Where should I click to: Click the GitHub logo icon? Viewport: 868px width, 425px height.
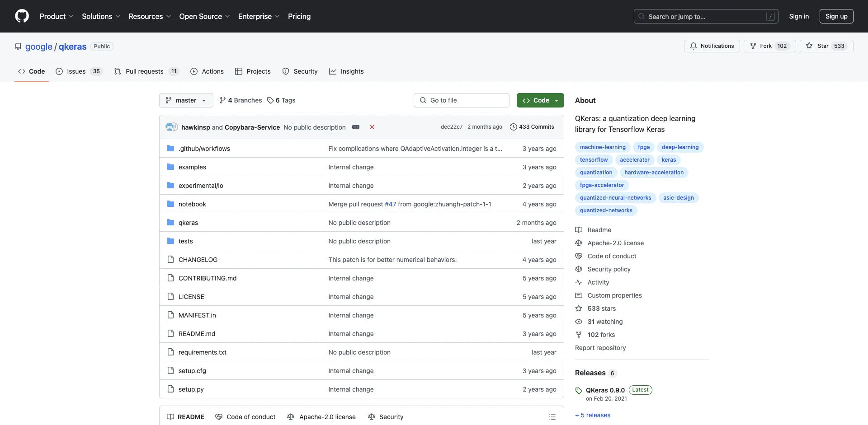[22, 16]
